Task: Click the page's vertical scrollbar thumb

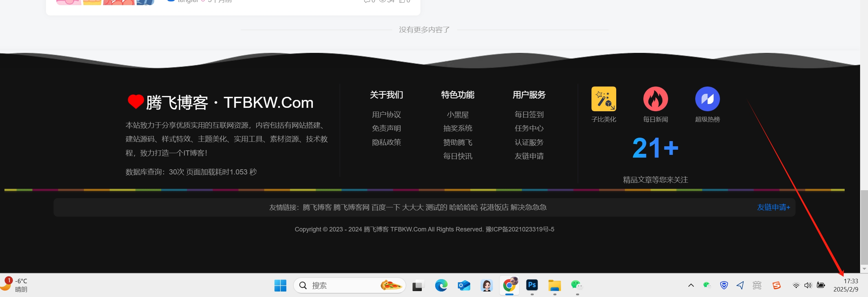Action: pyautogui.click(x=864, y=227)
